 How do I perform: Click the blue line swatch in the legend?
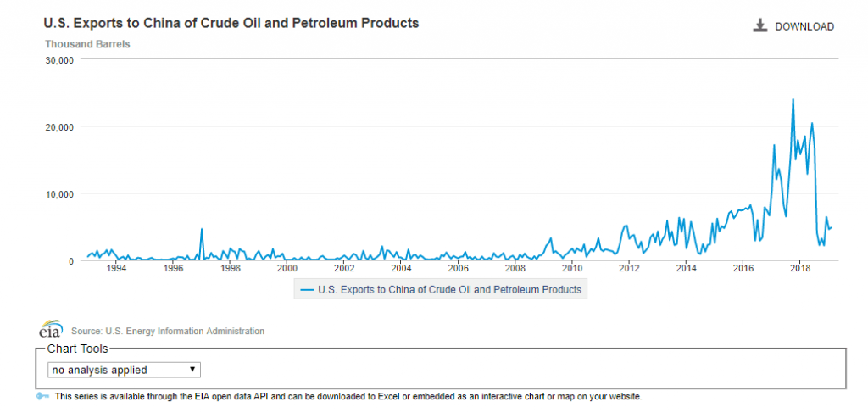[306, 290]
